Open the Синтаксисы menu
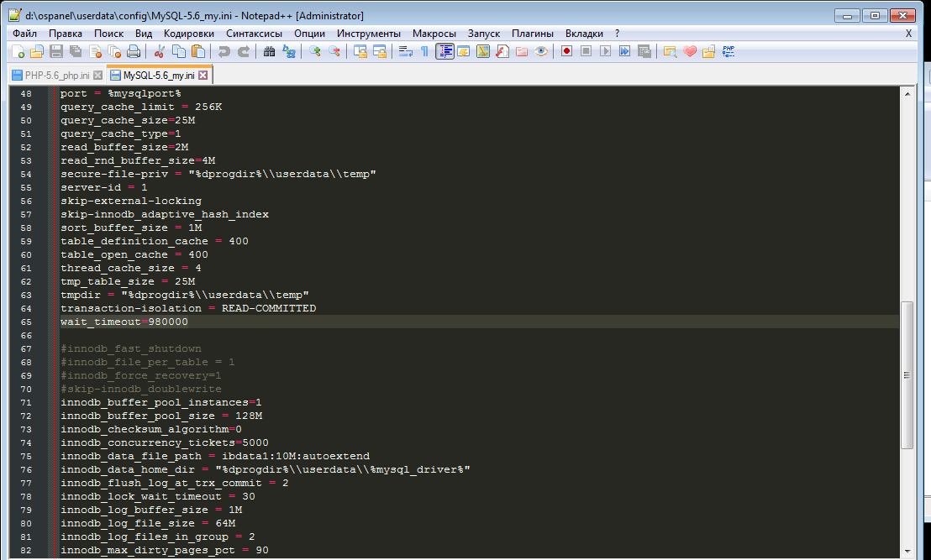This screenshot has width=931, height=560. 254,33
